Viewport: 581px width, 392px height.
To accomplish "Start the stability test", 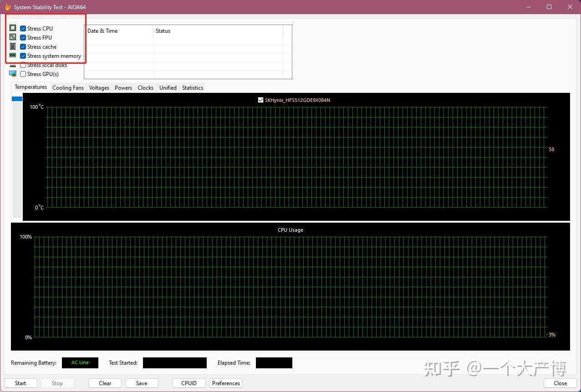I will (x=20, y=383).
